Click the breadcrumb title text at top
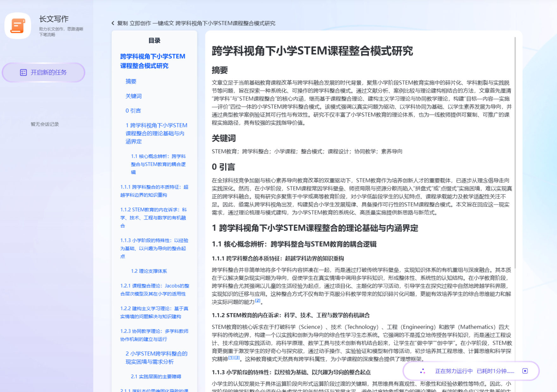 (196, 23)
